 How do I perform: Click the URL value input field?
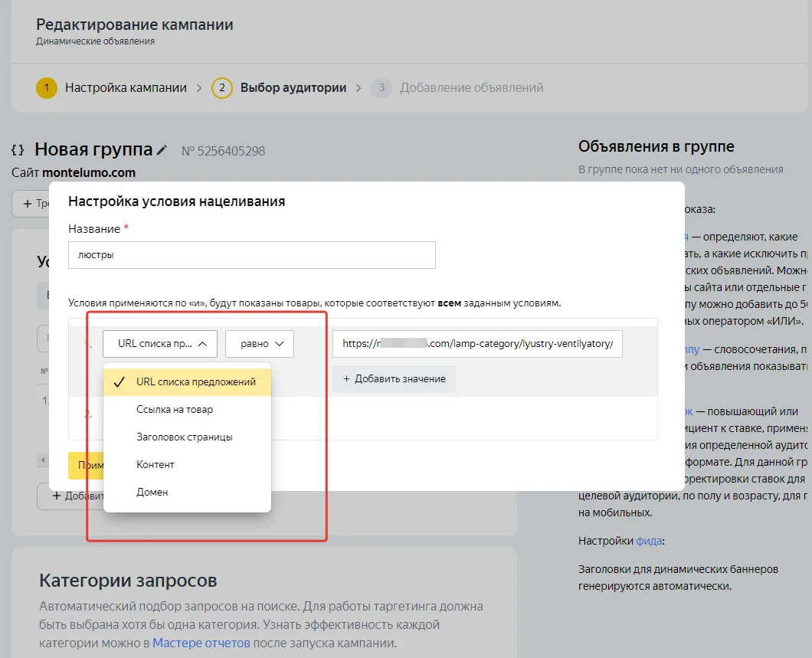pos(477,344)
